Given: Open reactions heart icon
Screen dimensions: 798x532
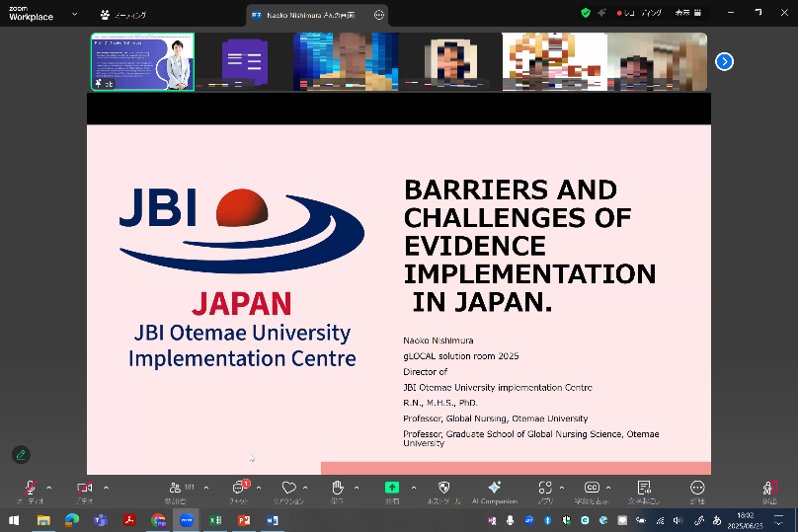Looking at the screenshot, I should (288, 488).
